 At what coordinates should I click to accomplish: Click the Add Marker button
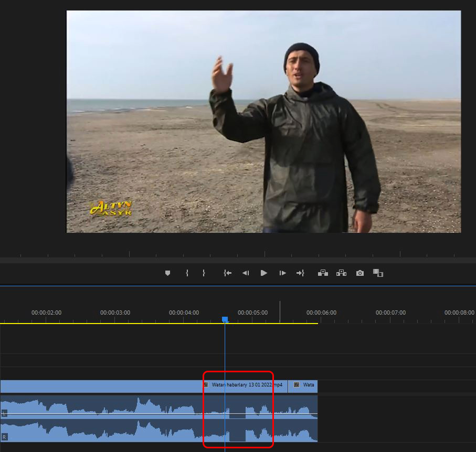[x=167, y=273]
